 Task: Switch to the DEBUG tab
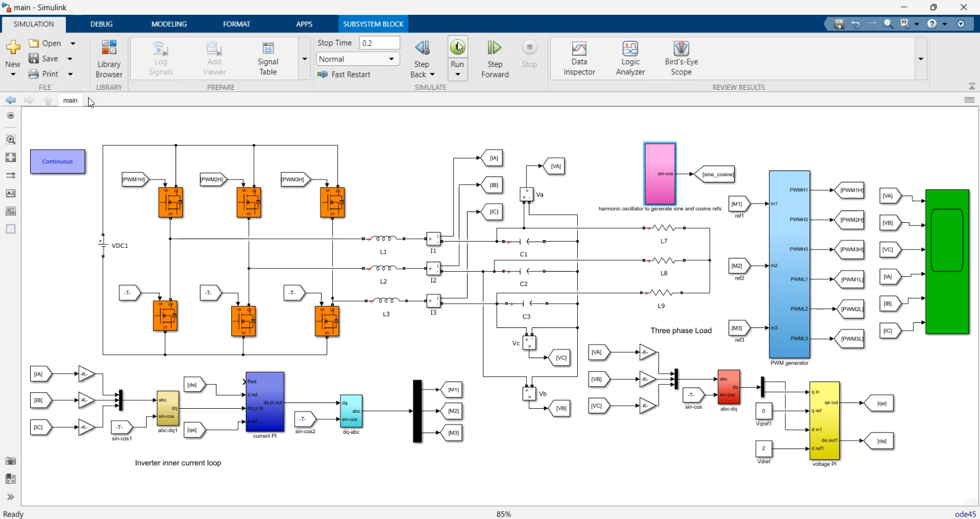point(101,24)
